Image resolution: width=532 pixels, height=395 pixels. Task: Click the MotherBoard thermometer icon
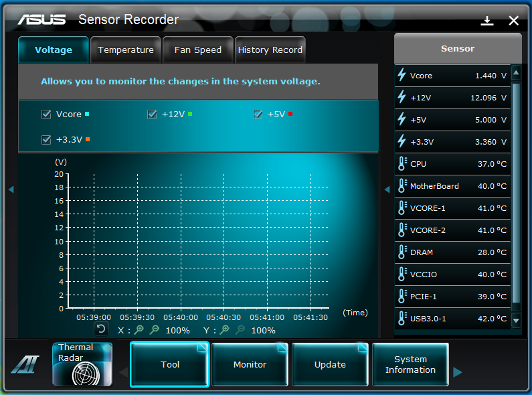point(402,185)
